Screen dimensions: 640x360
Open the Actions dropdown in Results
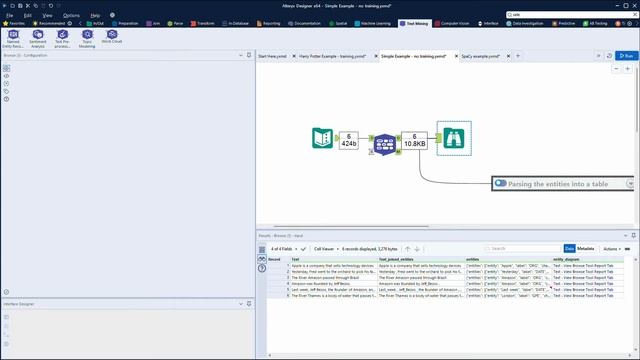click(612, 249)
